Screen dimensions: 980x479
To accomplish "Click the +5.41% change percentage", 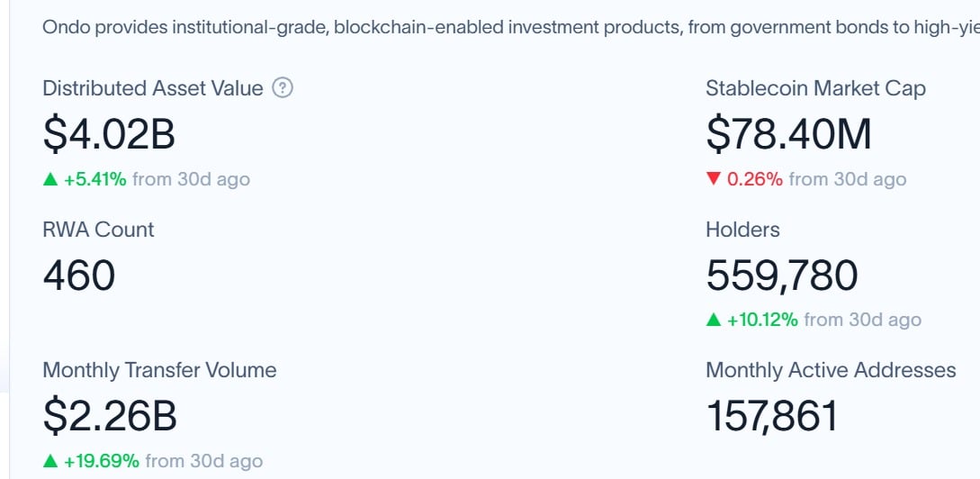I will [x=95, y=180].
